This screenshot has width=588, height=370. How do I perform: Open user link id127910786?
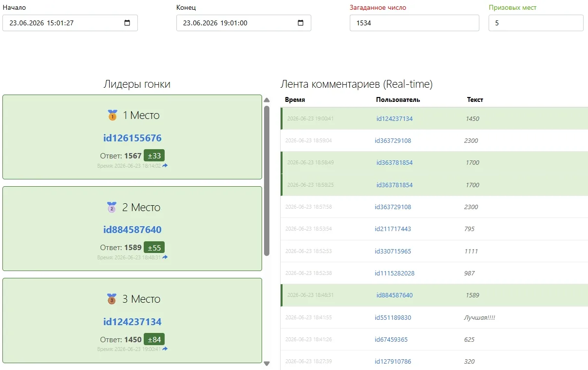pyautogui.click(x=393, y=362)
